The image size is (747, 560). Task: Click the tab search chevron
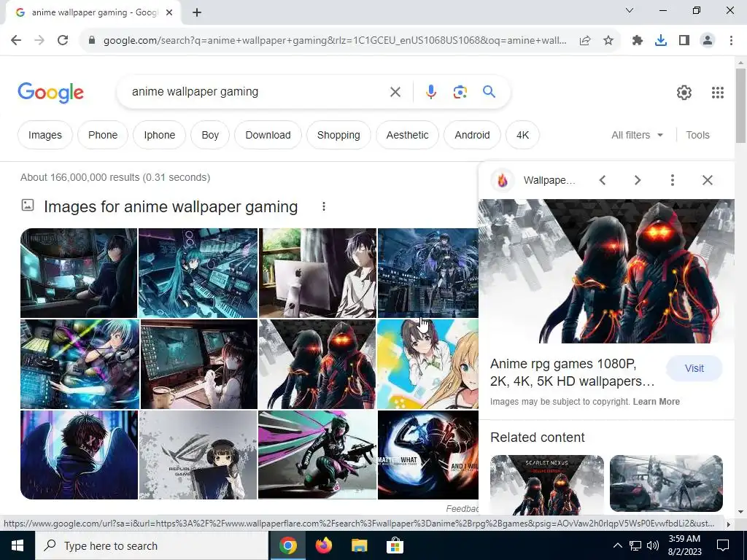coord(630,10)
